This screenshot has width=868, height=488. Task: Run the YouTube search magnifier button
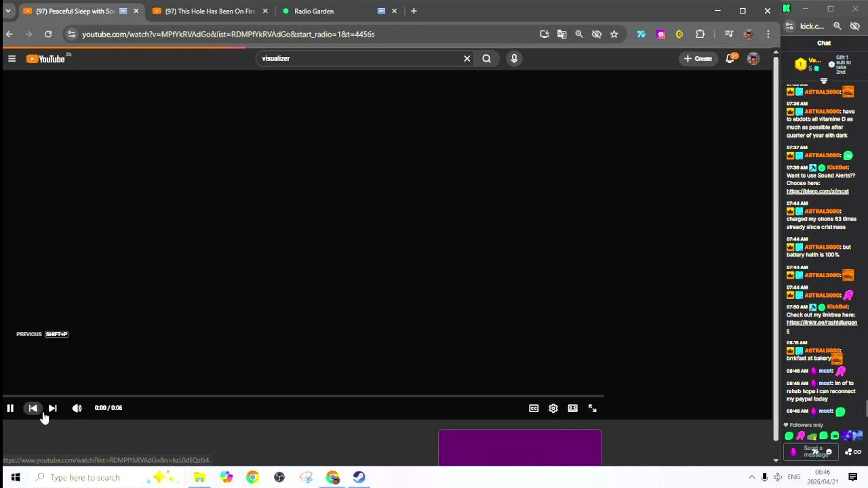(486, 58)
